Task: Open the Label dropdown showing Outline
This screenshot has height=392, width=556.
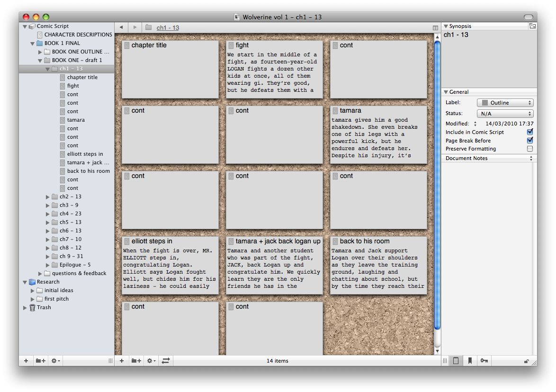Action: 505,103
